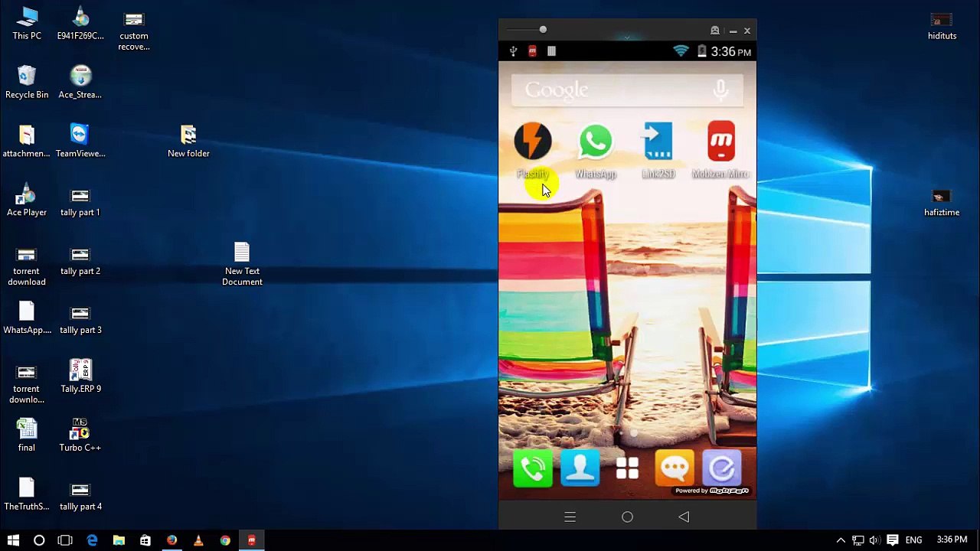Viewport: 980px width, 551px height.
Task: Select the 'attachmen...' desktop file
Action: [27, 141]
